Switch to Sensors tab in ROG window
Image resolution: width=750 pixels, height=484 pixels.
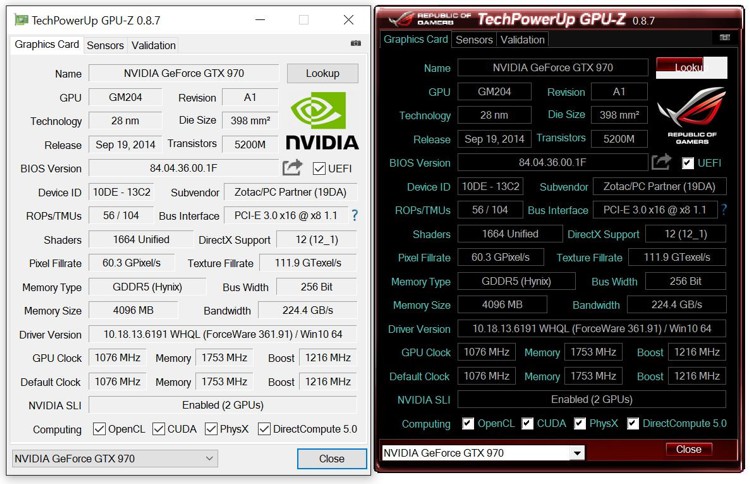(x=474, y=40)
